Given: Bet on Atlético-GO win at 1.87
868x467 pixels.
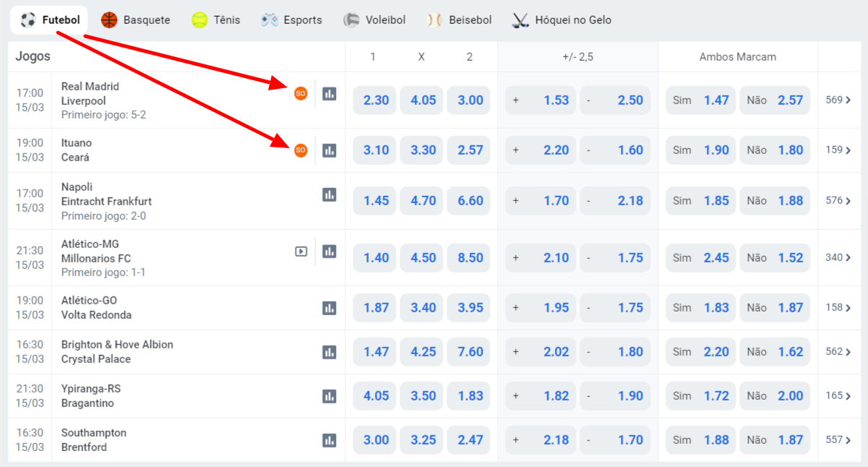Looking at the screenshot, I should [375, 308].
